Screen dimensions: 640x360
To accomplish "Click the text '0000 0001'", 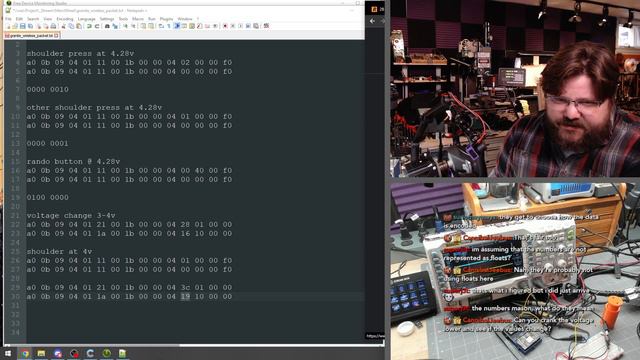I will (x=48, y=144).
